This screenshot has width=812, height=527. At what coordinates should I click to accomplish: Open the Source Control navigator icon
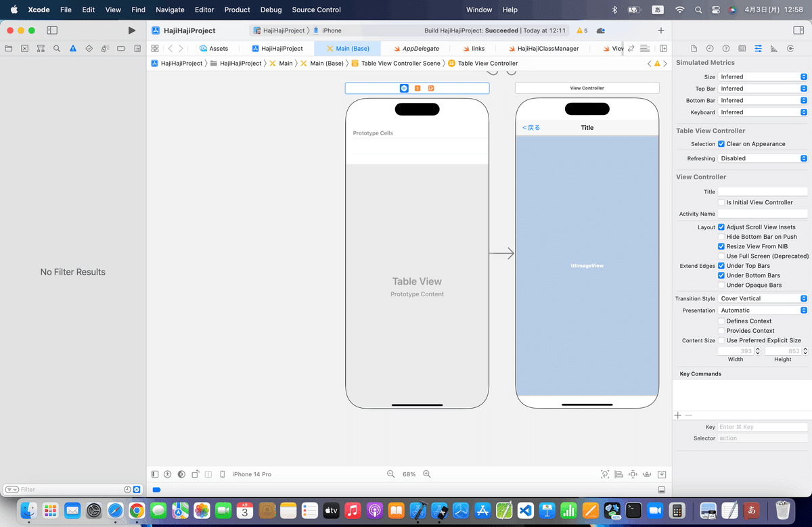click(25, 49)
